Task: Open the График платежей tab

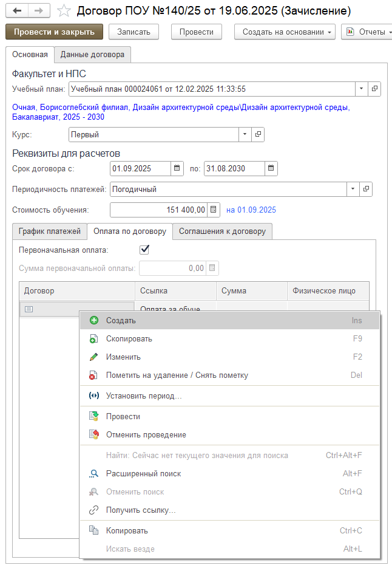Action: pos(50,231)
